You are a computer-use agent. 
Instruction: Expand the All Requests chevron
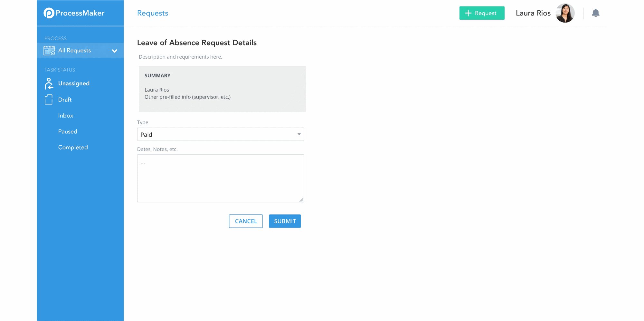pos(114,51)
